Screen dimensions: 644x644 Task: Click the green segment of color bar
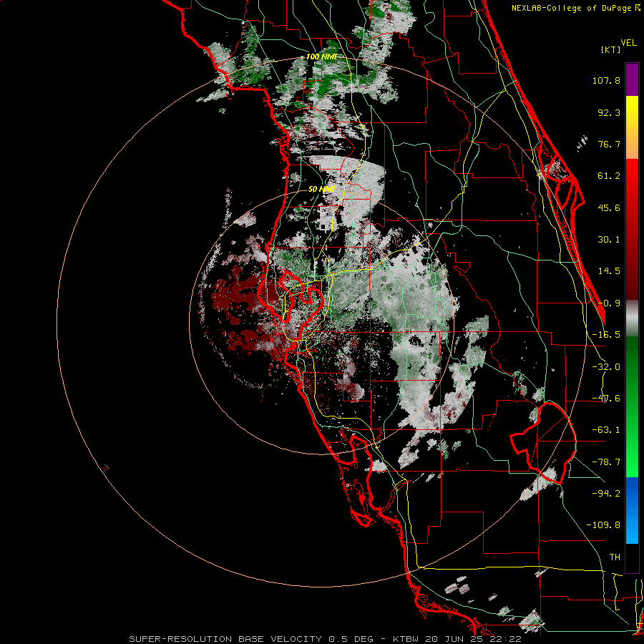(x=632, y=406)
